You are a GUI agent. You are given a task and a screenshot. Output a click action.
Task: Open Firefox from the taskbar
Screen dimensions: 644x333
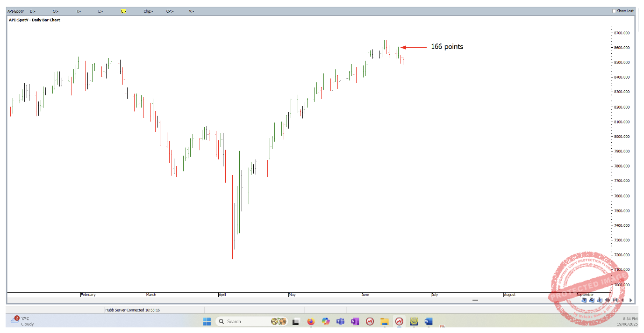tap(311, 321)
